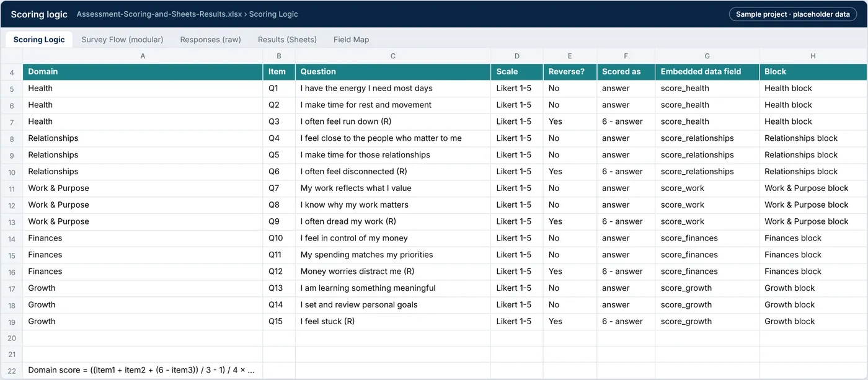Click the Scored as header cell
Image resolution: width=868 pixels, height=380 pixels.
tap(626, 72)
